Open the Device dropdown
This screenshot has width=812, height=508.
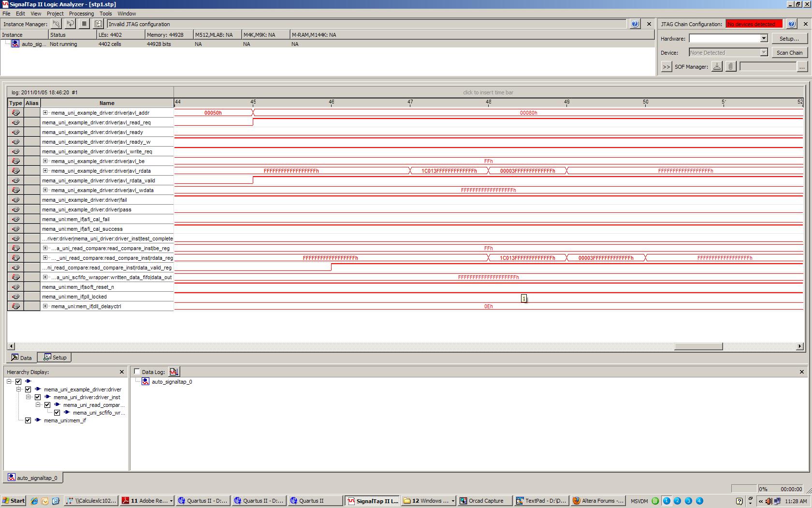coord(764,52)
